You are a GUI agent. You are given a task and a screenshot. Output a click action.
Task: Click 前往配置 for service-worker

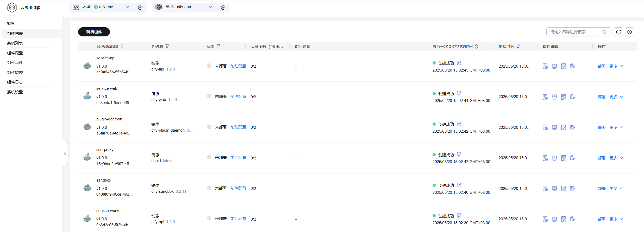pyautogui.click(x=238, y=219)
